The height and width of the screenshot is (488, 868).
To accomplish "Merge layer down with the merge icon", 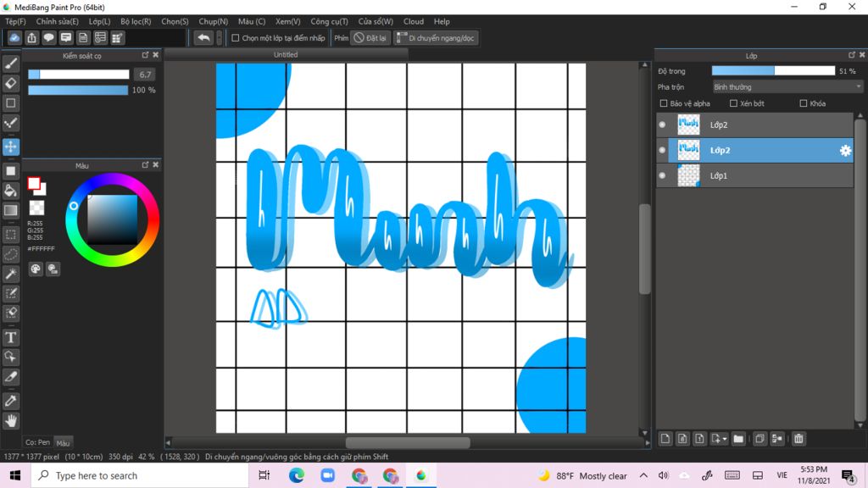I will coord(777,439).
